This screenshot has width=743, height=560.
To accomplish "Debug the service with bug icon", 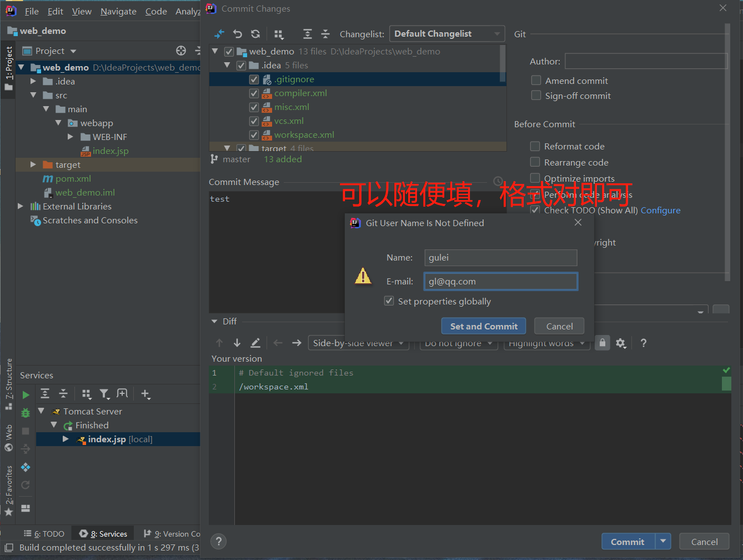I will [x=26, y=413].
